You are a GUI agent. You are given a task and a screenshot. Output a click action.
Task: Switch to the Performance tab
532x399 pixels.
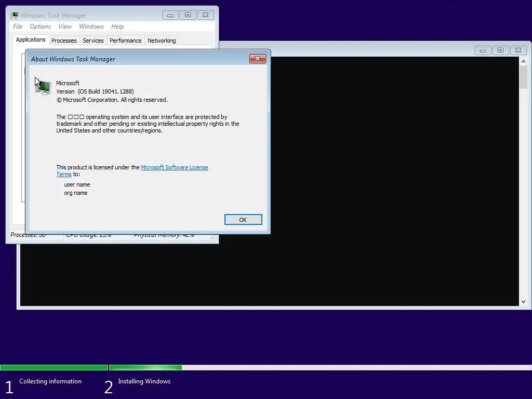[126, 41]
